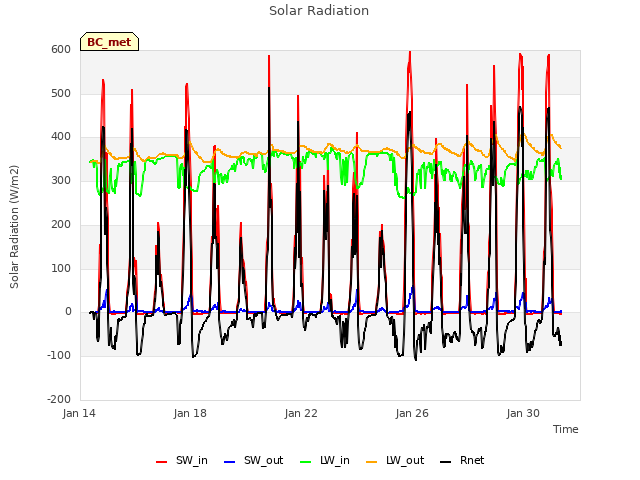Click the 100 y-axis tick label

[61, 269]
